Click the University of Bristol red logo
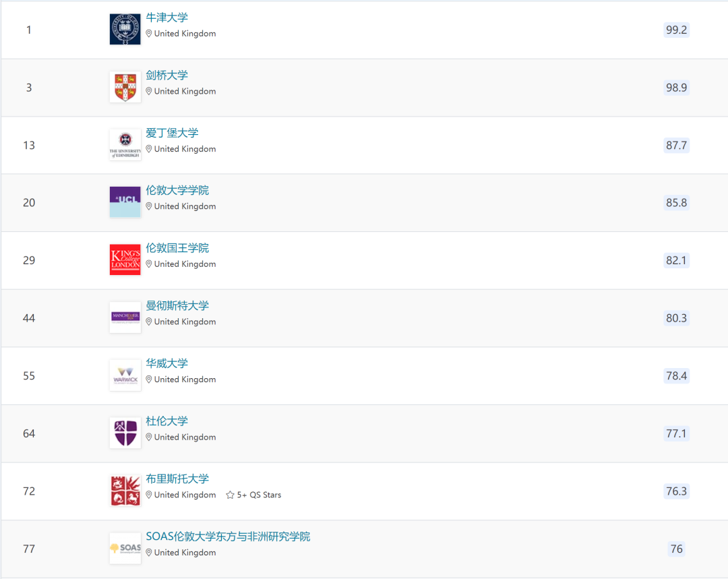The width and height of the screenshot is (728, 579). point(125,490)
